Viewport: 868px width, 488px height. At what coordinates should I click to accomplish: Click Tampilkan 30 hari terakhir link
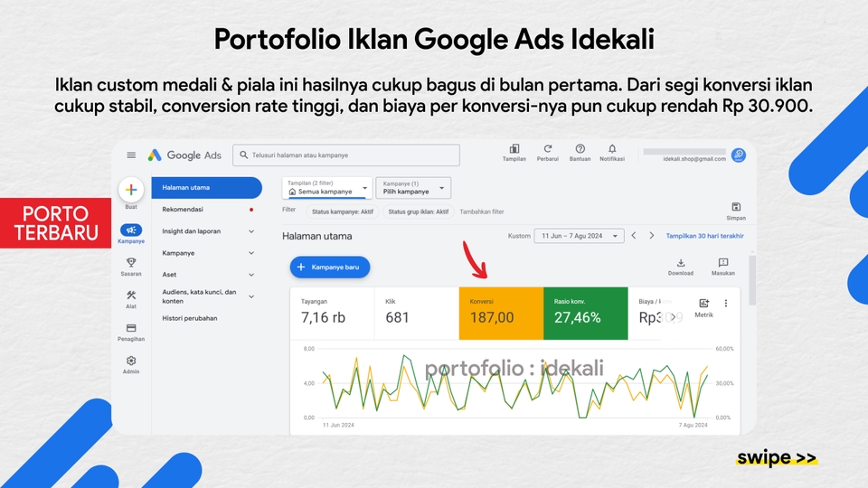[x=704, y=236]
